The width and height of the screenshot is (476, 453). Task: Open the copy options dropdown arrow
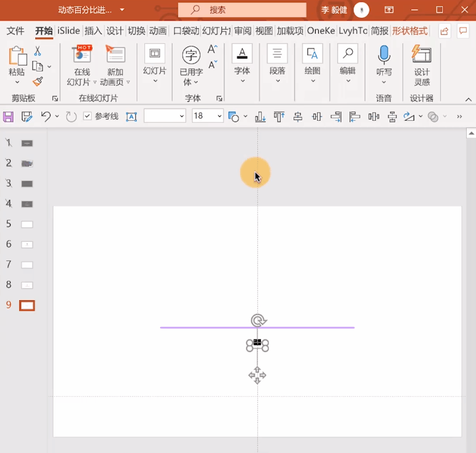49,67
